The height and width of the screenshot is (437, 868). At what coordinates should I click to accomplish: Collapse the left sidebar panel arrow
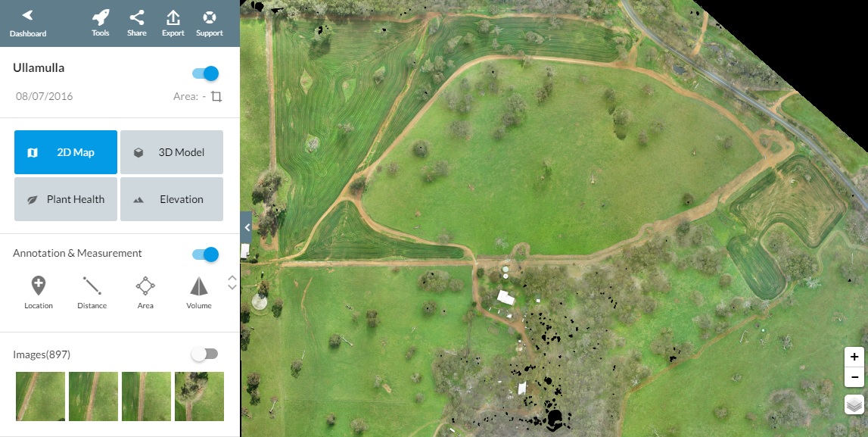(247, 227)
